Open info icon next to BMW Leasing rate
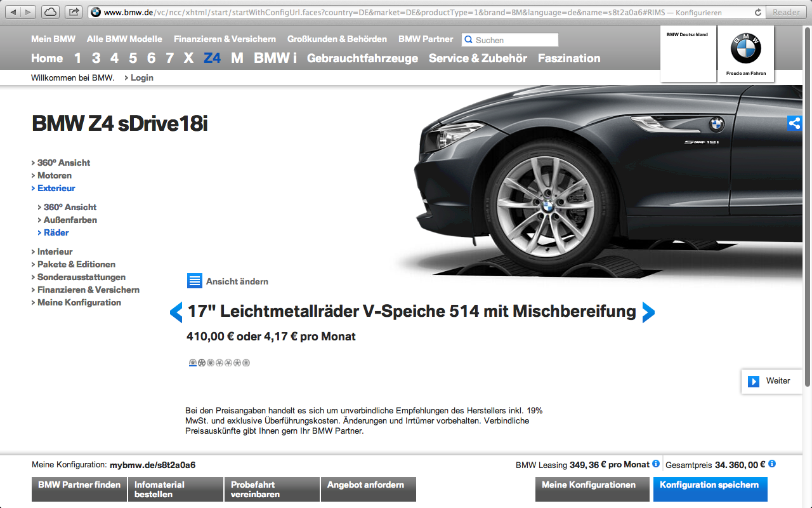The height and width of the screenshot is (508, 812). 656,464
